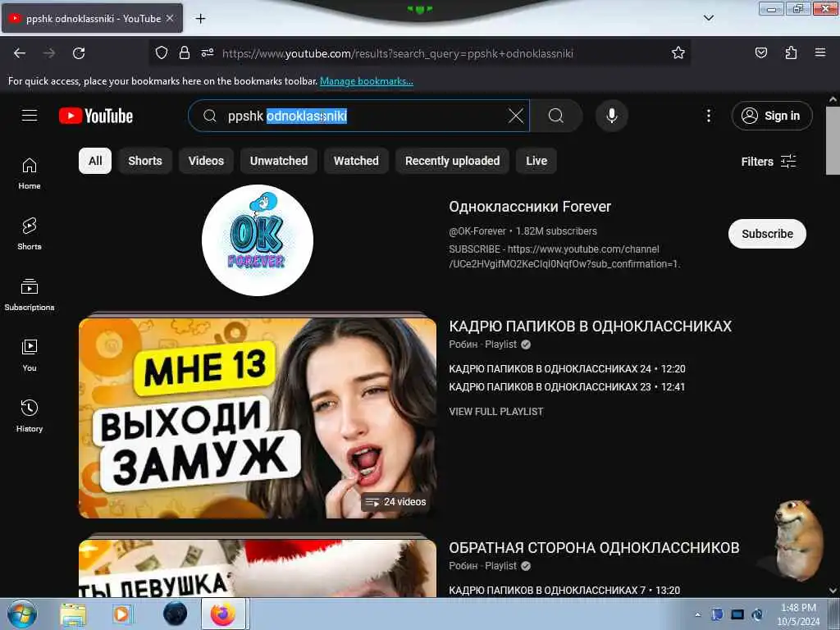
Task: Open the dark globe taskbar app
Action: tap(176, 614)
